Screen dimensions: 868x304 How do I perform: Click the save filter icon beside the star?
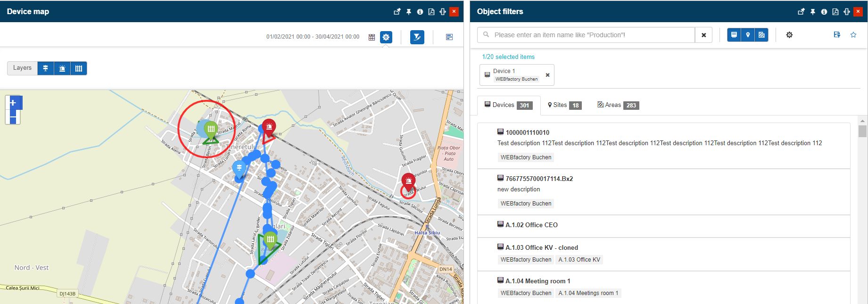point(837,35)
